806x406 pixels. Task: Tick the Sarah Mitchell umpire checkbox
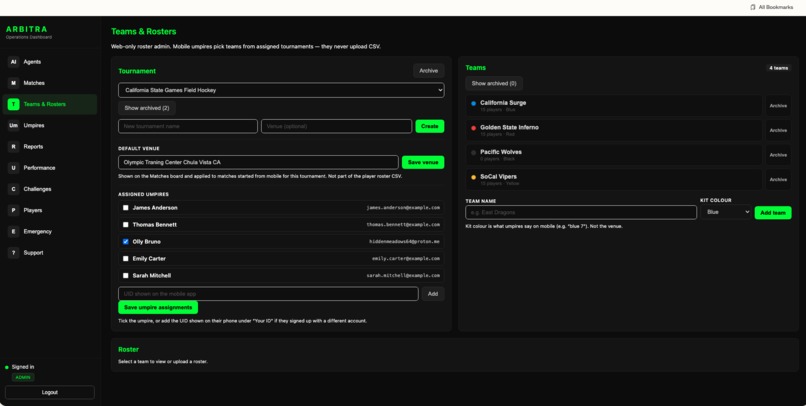click(125, 275)
